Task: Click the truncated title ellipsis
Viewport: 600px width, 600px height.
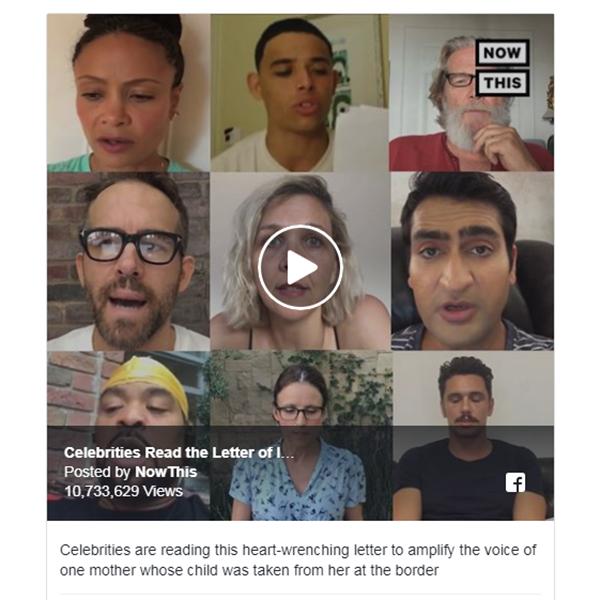Action: click(290, 455)
